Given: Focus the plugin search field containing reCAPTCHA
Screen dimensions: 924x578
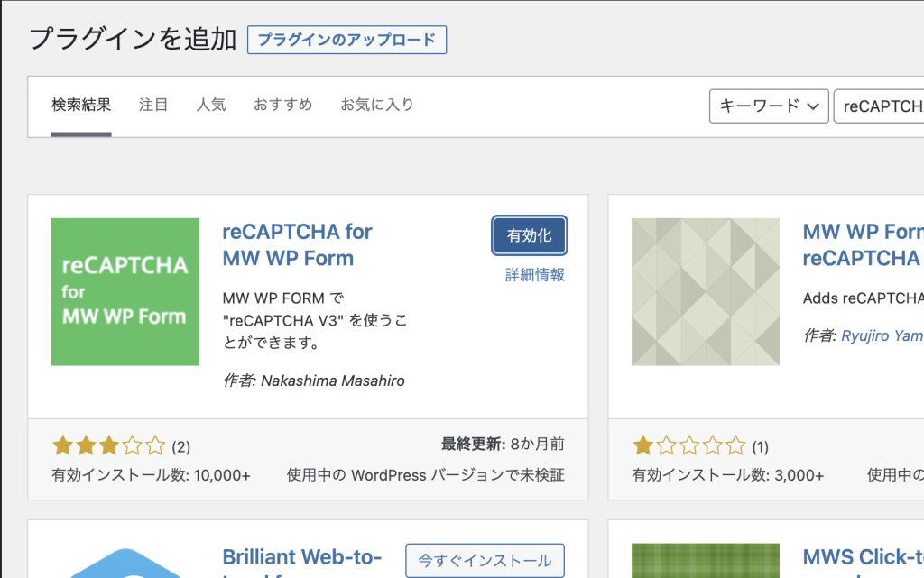Looking at the screenshot, I should coord(879,106).
